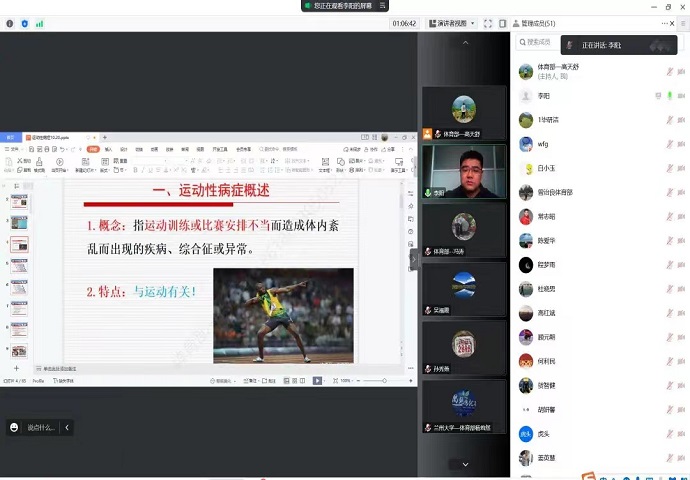Collapse chat bar with left arrow
The height and width of the screenshot is (480, 690).
pyautogui.click(x=67, y=427)
